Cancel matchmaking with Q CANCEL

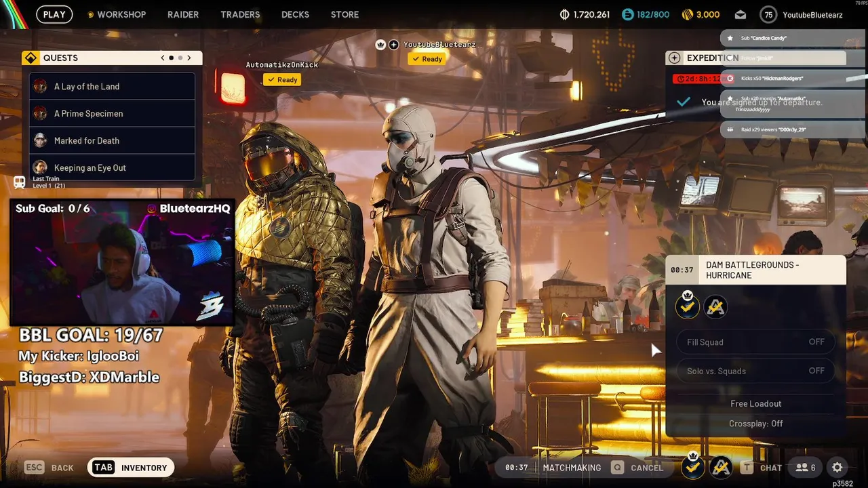637,468
